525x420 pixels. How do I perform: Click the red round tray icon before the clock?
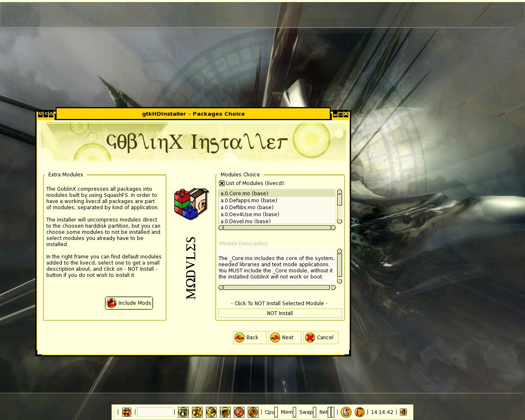point(346,412)
